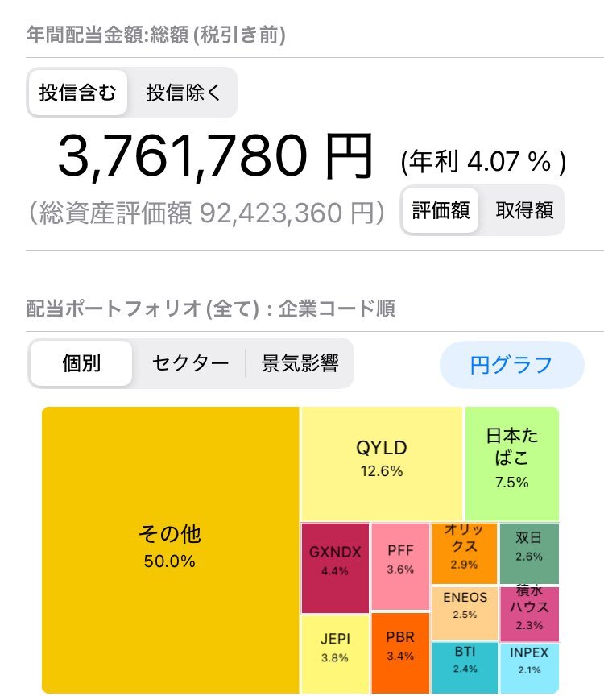The image size is (604, 700).
Task: Tap the BTI 2.4% tile
Action: click(x=464, y=667)
